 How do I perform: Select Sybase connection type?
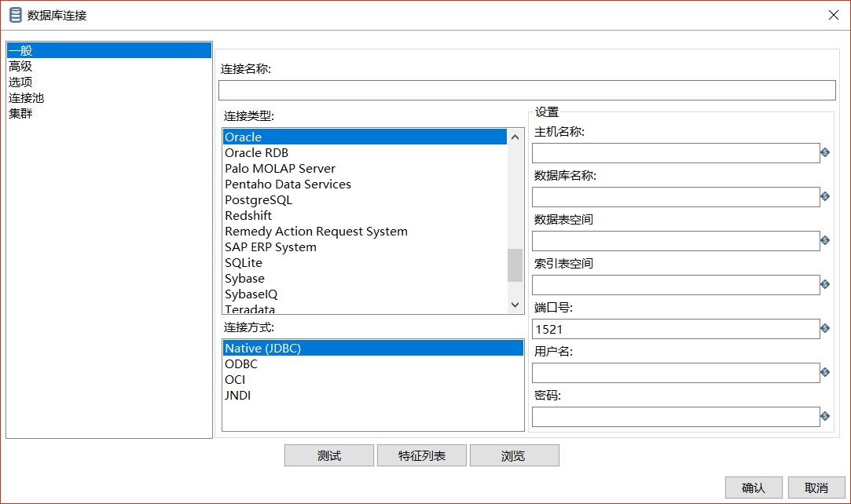point(365,279)
